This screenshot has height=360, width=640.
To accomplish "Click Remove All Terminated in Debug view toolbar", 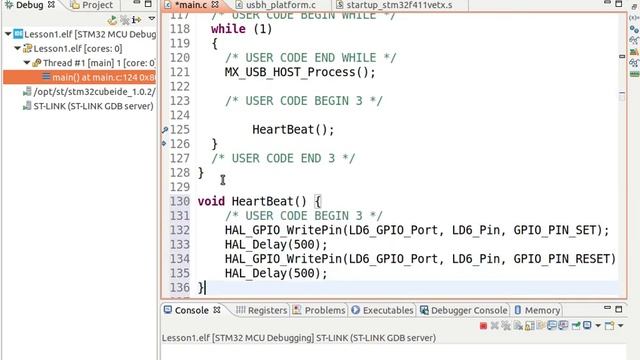I will pyautogui.click(x=124, y=20).
